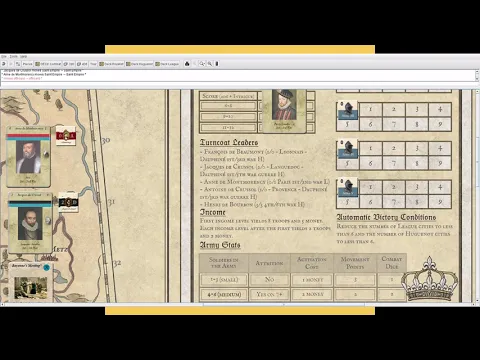Open the Combat chart toolbar button
480x360 pixels.
[48, 64]
